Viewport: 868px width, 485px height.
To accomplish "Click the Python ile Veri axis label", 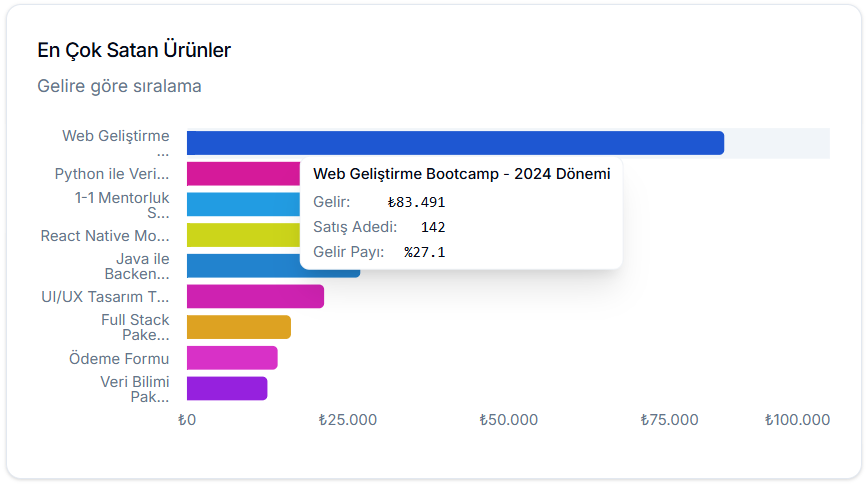I will point(112,174).
